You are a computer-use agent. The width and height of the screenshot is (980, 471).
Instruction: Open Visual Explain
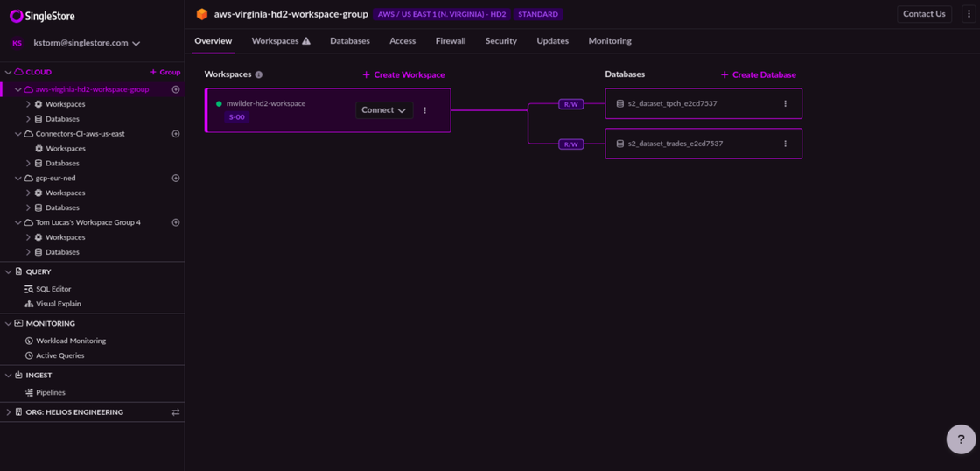click(58, 304)
